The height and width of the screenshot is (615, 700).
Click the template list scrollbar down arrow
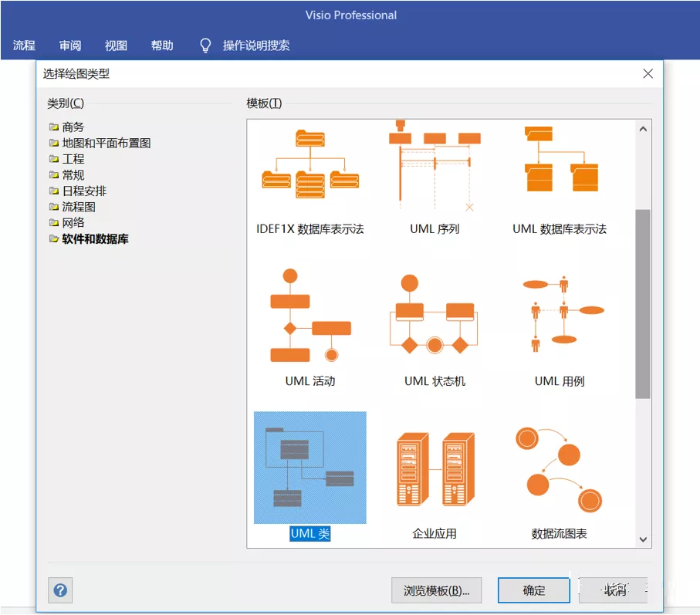[643, 539]
